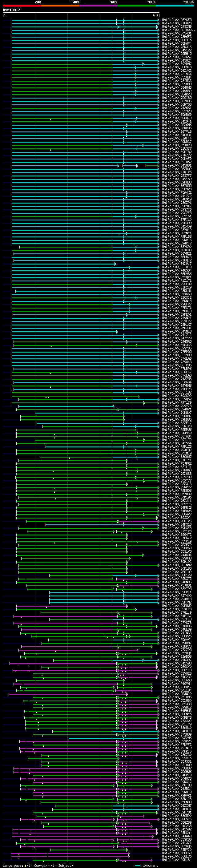The width and height of the screenshot is (197, 868).
Task: Click hit label UniRef100_C5YH30
Action: (x=177, y=494)
